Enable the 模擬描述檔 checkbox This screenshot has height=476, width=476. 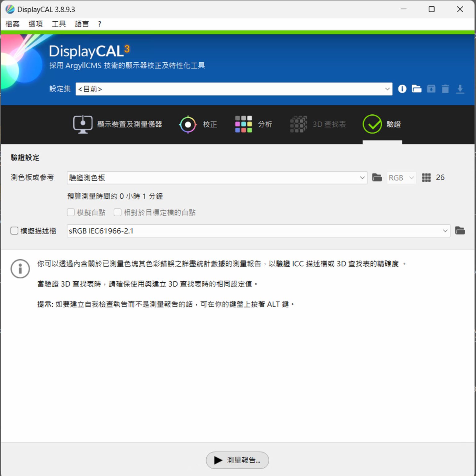(14, 231)
